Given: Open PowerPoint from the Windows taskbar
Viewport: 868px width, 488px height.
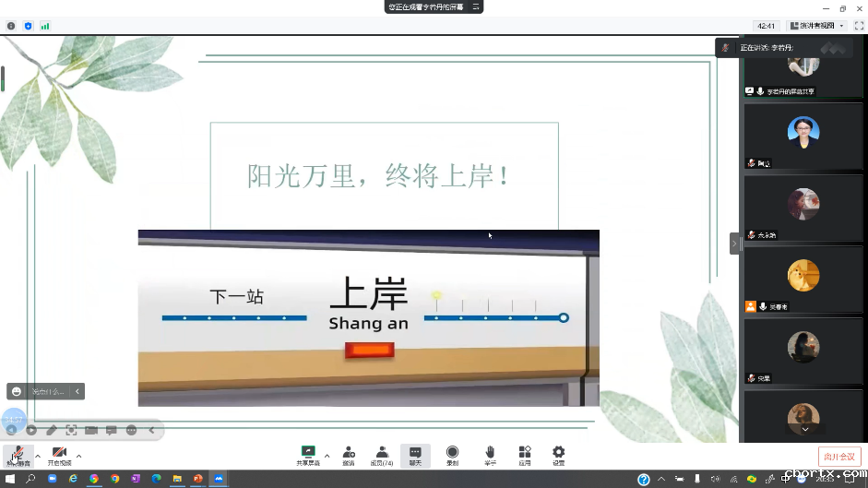Looking at the screenshot, I should click(197, 480).
